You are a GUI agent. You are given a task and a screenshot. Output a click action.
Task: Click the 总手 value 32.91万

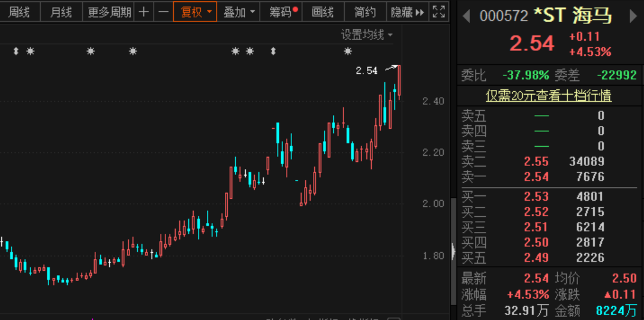[x=527, y=310]
